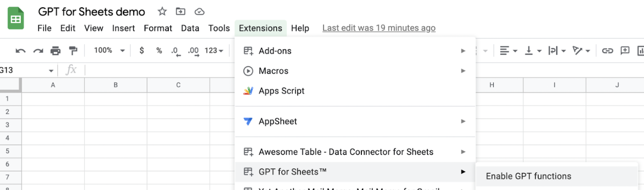Click Enable GPT functions

coord(557,176)
